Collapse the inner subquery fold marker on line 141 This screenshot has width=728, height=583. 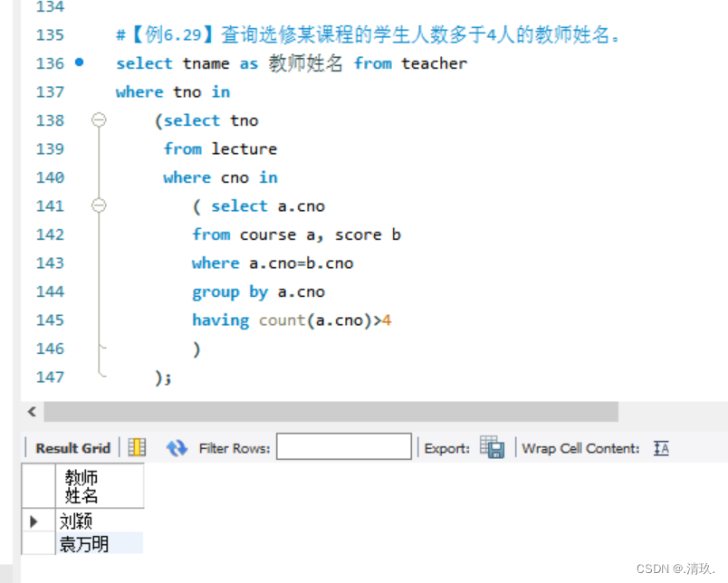click(x=99, y=205)
